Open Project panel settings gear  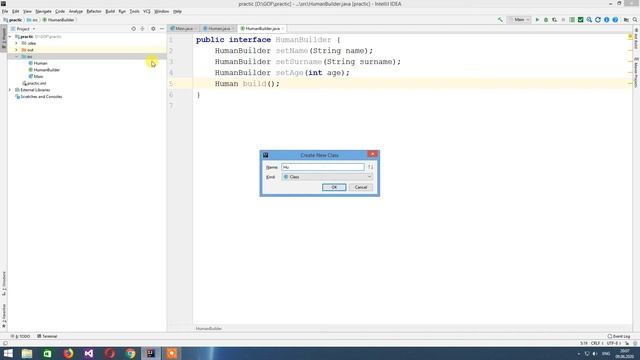[153, 29]
